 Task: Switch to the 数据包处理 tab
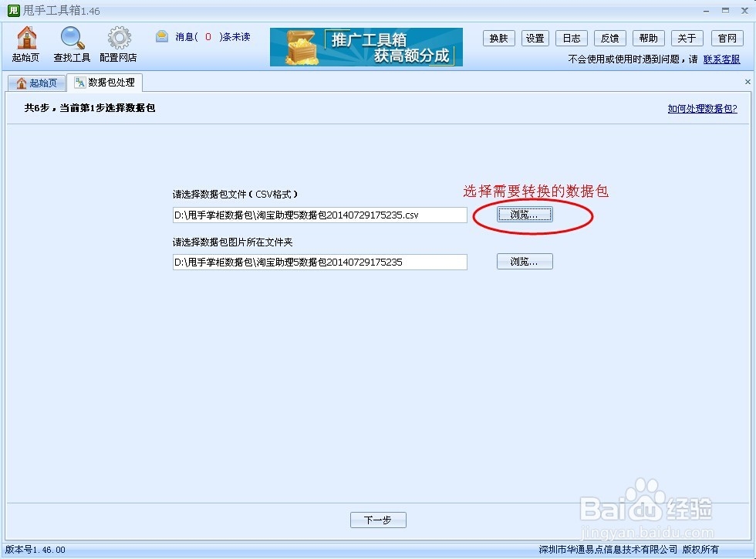coord(104,82)
